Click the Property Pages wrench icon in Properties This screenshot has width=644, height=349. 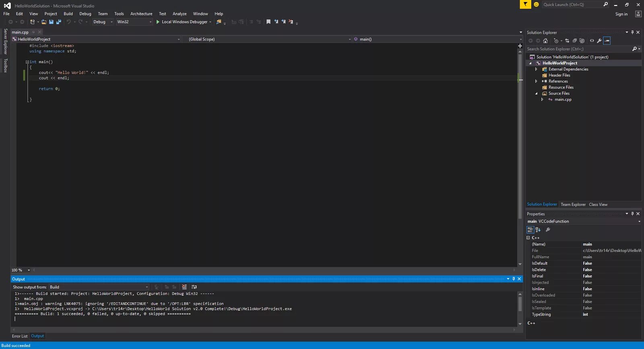coord(548,230)
